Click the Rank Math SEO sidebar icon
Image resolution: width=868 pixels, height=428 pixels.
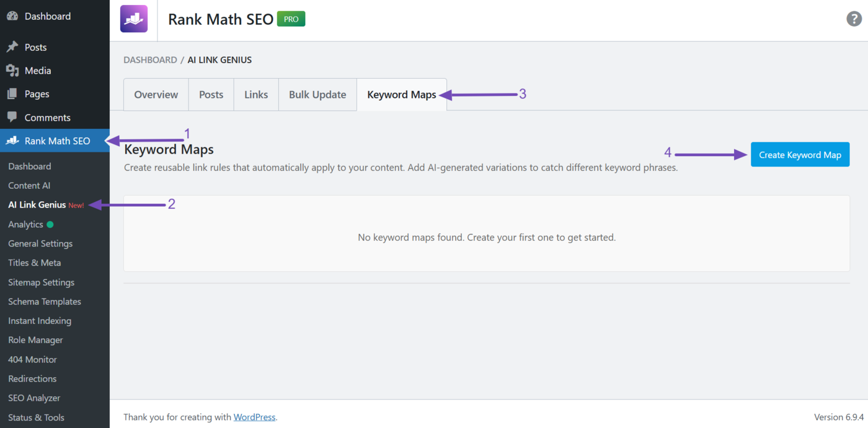(12, 141)
